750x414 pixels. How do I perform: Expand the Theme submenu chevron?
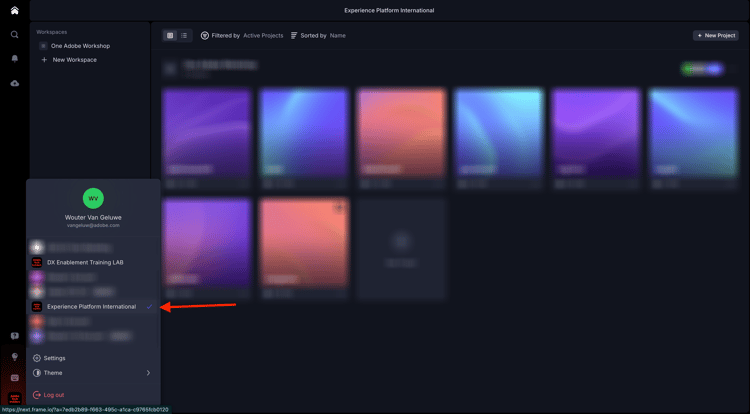148,373
